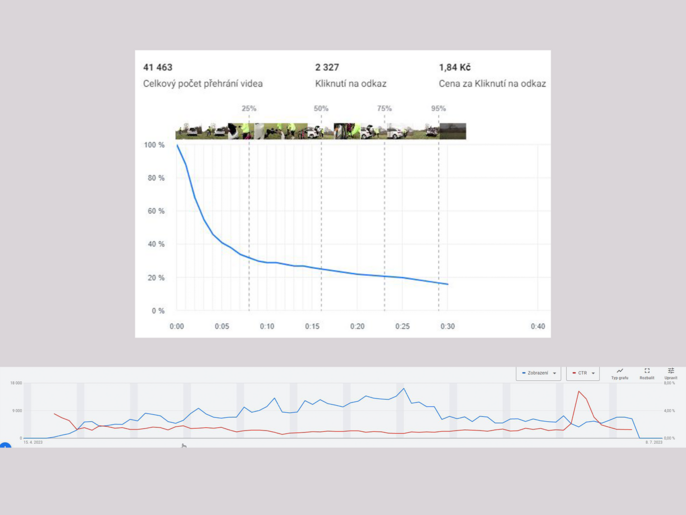
Task: Click the 50% retention marker
Action: pos(321,109)
